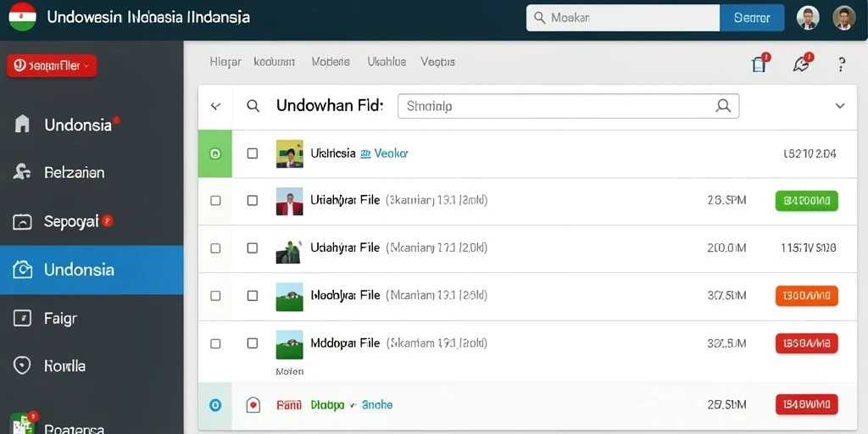The image size is (868, 434).
Task: Click the flag logo in the header
Action: [23, 17]
